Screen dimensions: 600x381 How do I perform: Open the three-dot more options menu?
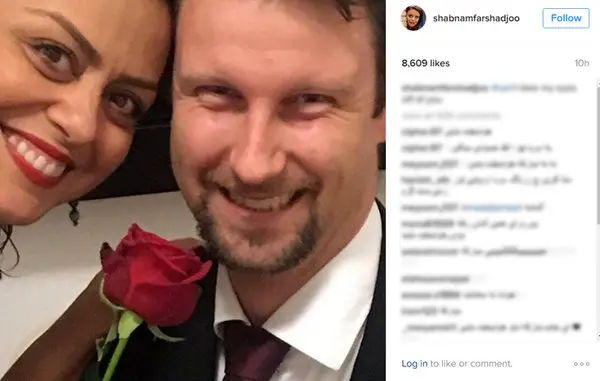(x=581, y=364)
